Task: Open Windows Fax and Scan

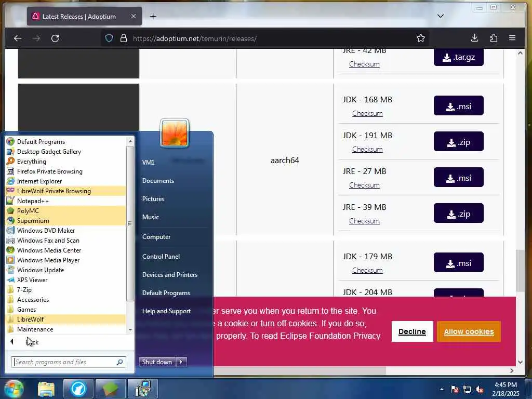Action: click(48, 240)
